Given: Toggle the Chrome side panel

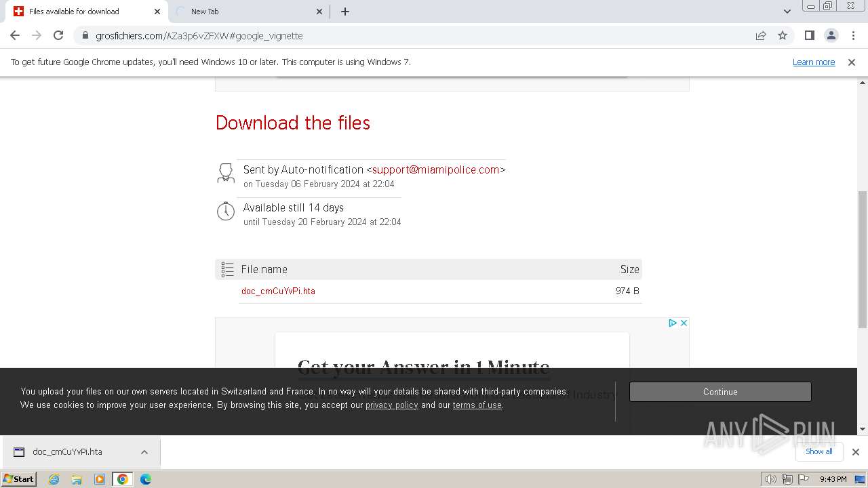Looking at the screenshot, I should [810, 35].
